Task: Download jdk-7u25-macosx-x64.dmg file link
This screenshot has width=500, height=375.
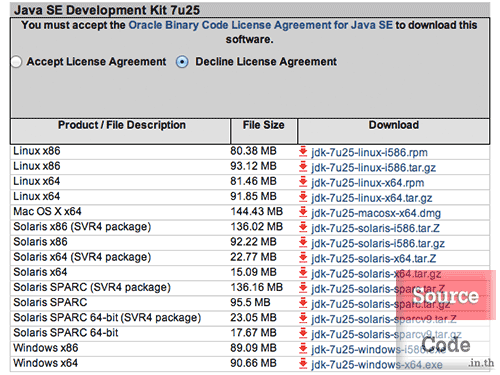Action: [x=376, y=213]
